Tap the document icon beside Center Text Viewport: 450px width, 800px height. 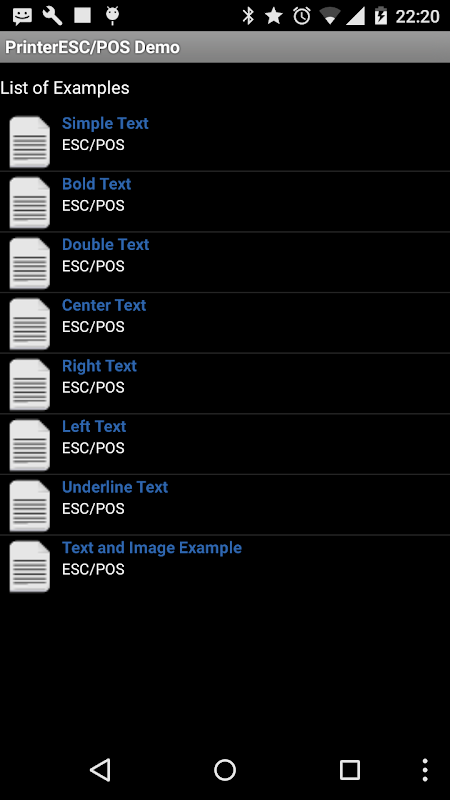[30, 323]
